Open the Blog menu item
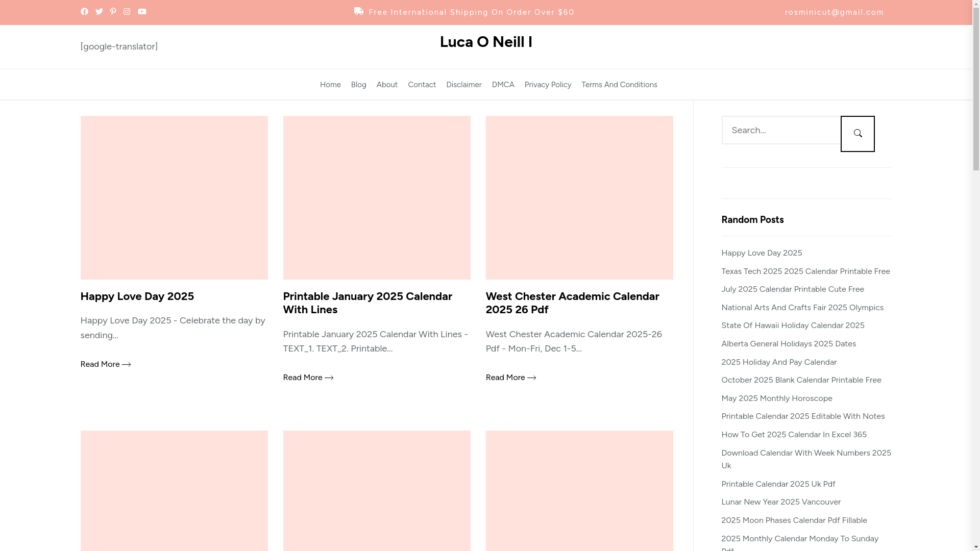Viewport: 980px width, 551px height. click(x=358, y=85)
